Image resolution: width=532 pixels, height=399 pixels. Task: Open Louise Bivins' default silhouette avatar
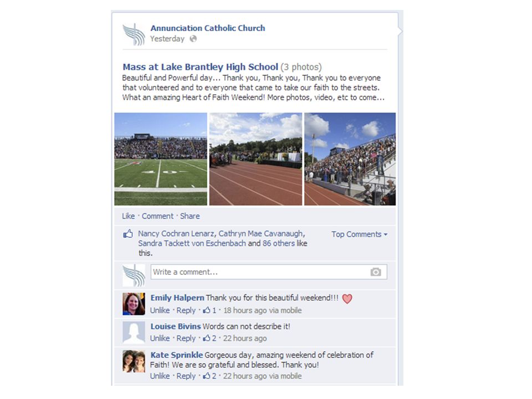coord(134,332)
